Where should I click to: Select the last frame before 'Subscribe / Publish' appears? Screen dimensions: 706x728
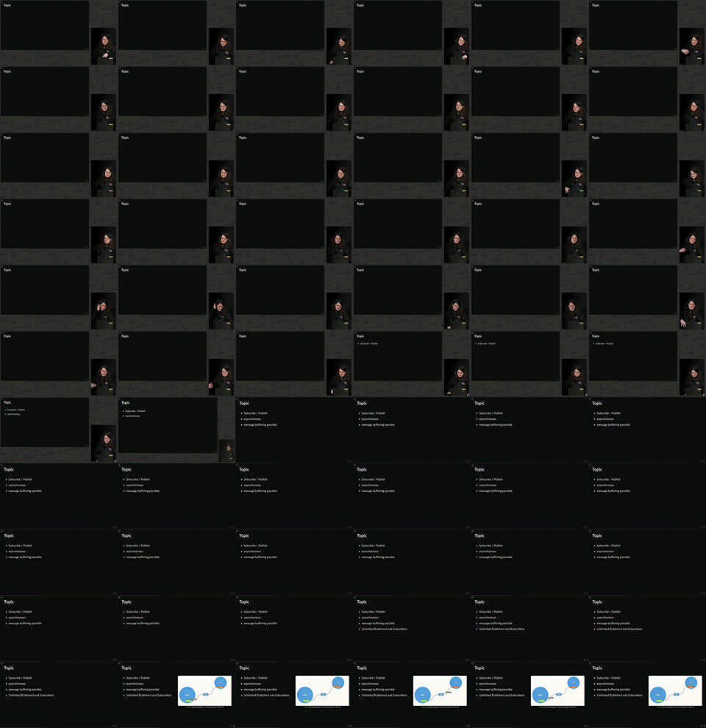(294, 363)
